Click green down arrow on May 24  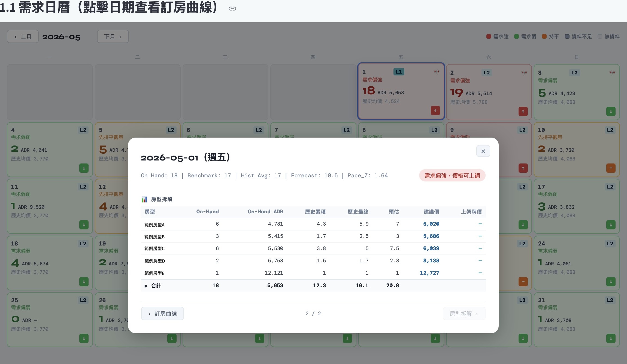click(x=611, y=281)
